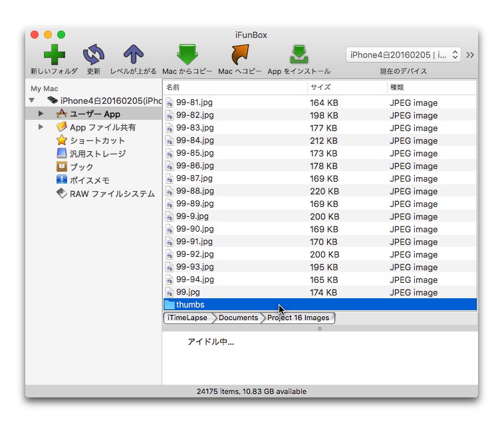The width and height of the screenshot is (504, 426).
Task: Select ユーザー App in sidebar
Action: tap(94, 114)
